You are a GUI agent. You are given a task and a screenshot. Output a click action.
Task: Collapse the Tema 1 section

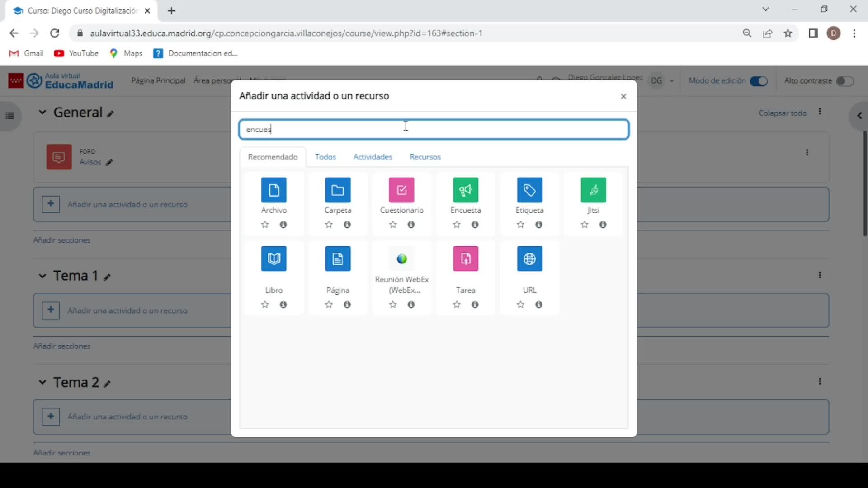[x=42, y=276]
